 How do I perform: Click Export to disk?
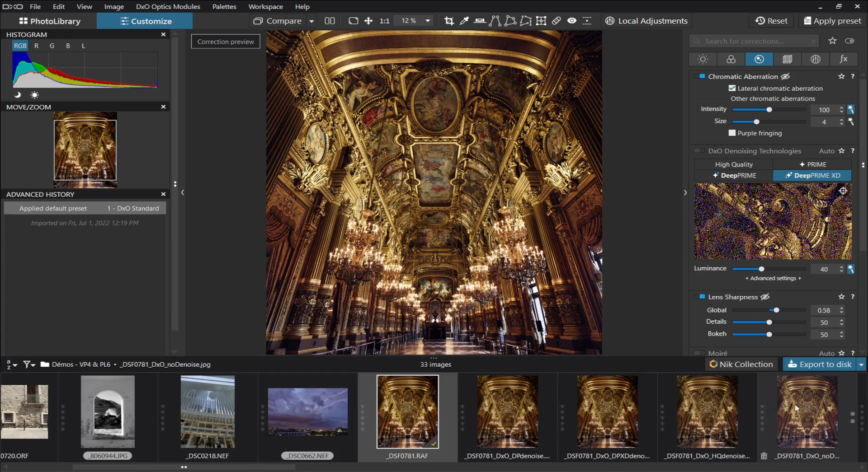tap(819, 364)
